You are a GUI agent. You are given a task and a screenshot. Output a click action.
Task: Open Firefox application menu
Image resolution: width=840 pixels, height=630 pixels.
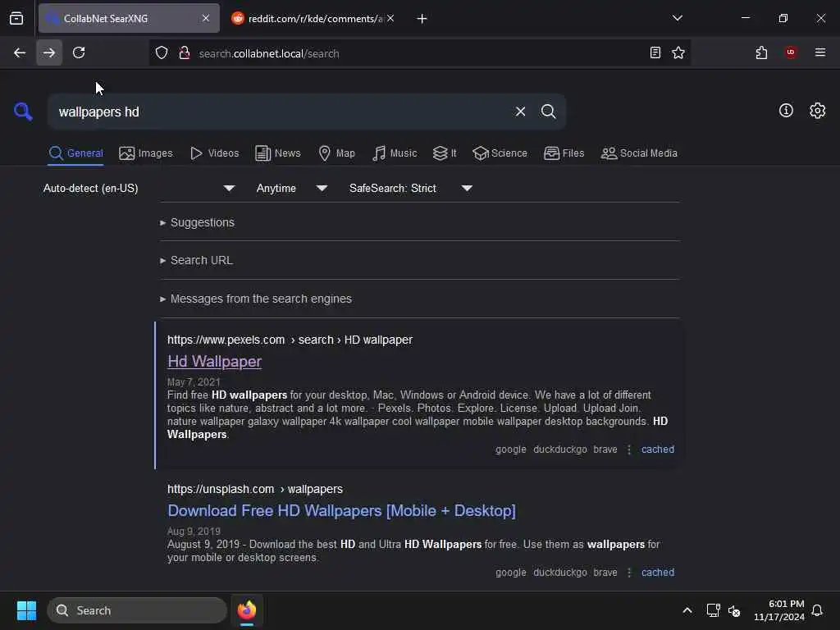[x=819, y=52]
